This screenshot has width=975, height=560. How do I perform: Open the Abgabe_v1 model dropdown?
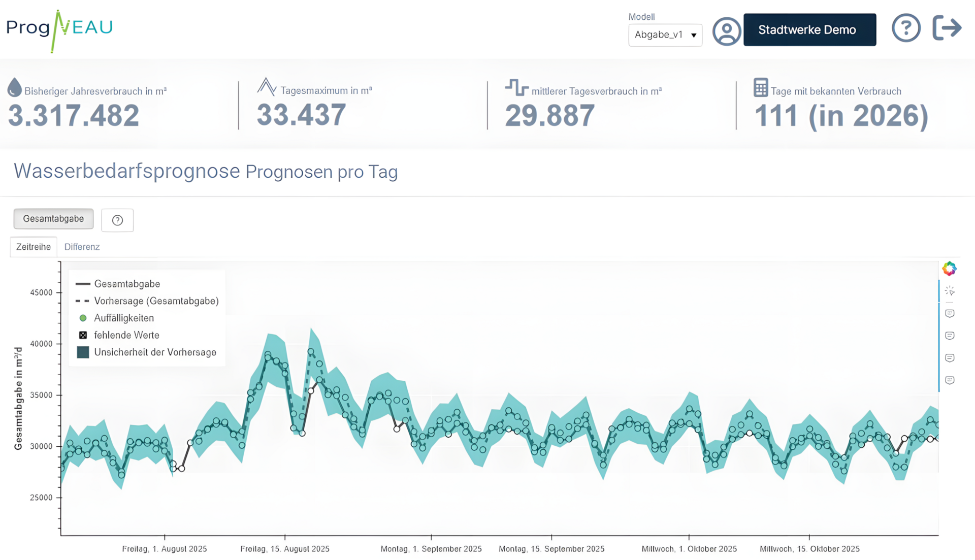[665, 35]
